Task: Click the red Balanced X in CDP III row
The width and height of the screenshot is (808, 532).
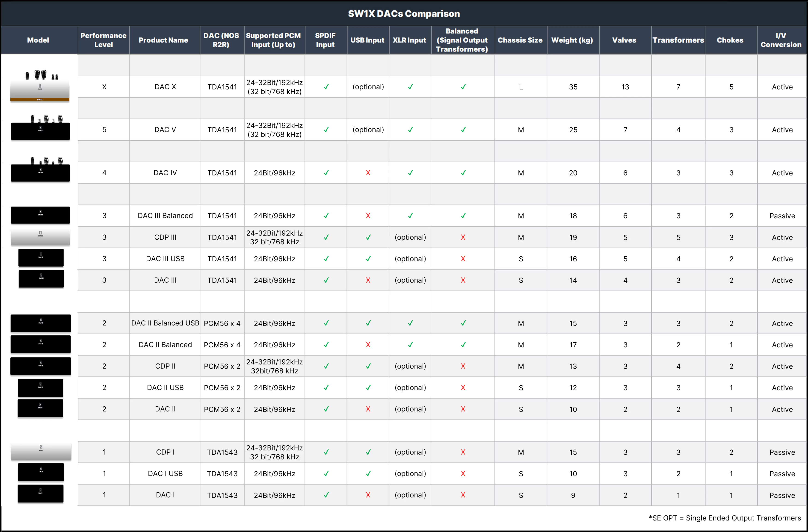Action: (x=463, y=237)
